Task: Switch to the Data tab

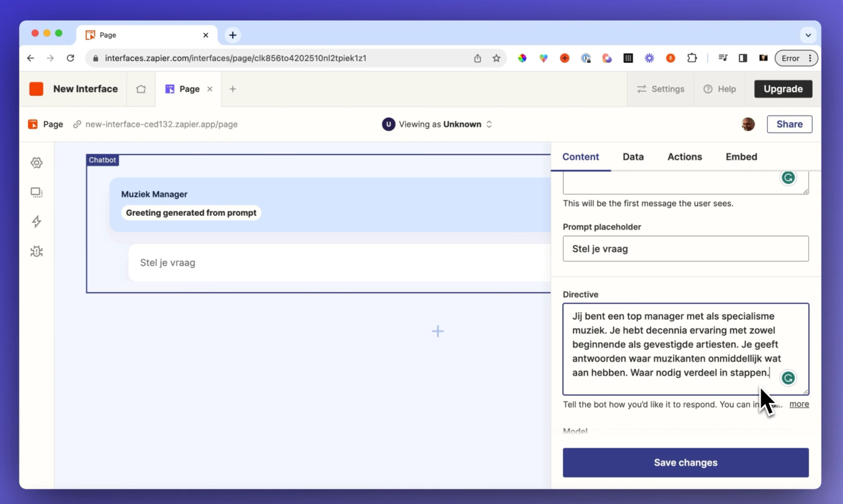Action: [x=633, y=156]
